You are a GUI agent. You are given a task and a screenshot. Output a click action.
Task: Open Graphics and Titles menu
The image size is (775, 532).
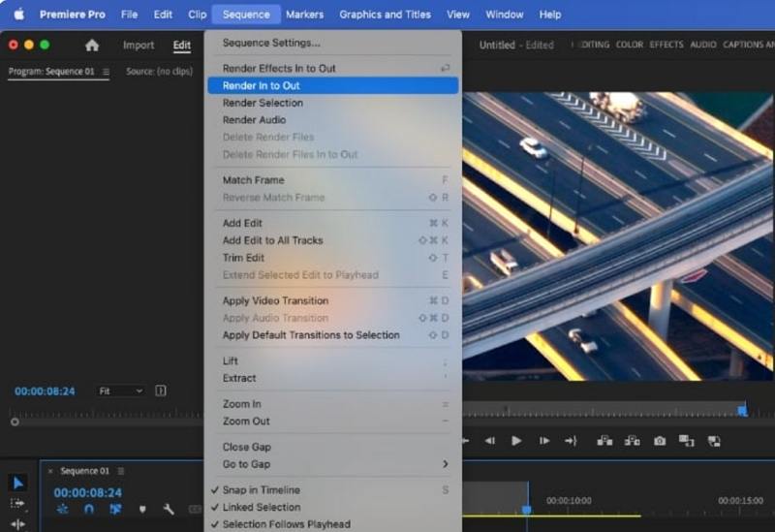(x=385, y=15)
